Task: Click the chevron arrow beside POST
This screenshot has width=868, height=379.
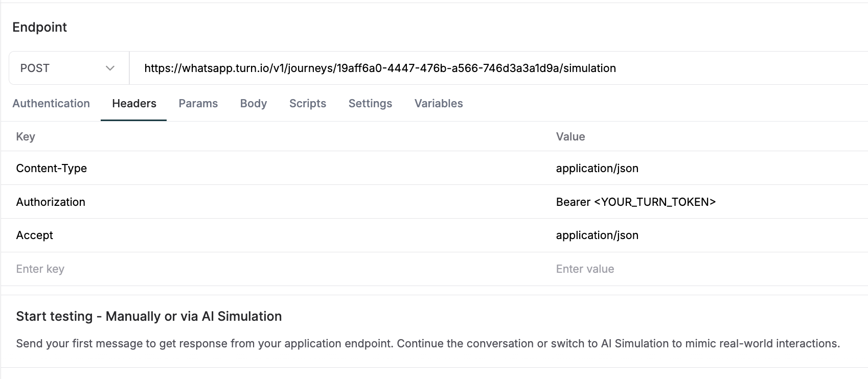Action: pos(110,68)
